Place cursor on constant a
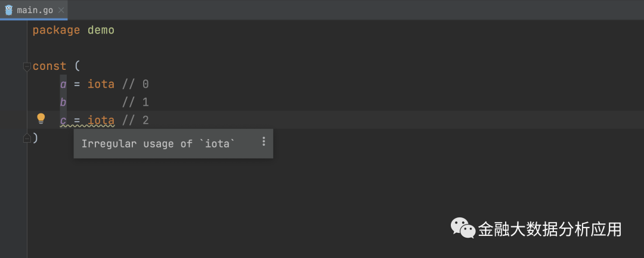644x258 pixels. 63,84
